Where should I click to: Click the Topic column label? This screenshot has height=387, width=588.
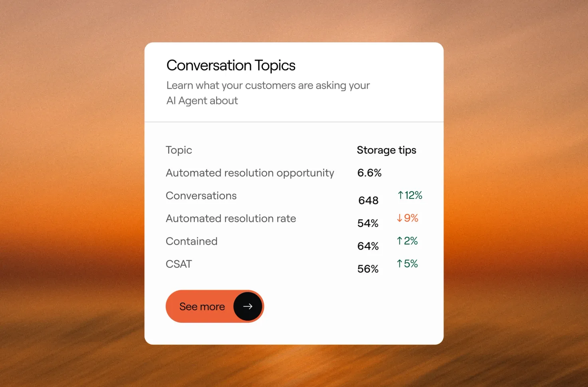coord(179,150)
